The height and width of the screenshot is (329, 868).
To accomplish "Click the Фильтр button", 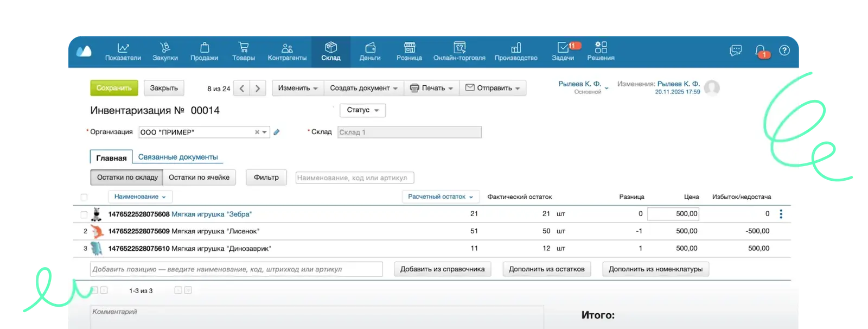I will [x=266, y=178].
